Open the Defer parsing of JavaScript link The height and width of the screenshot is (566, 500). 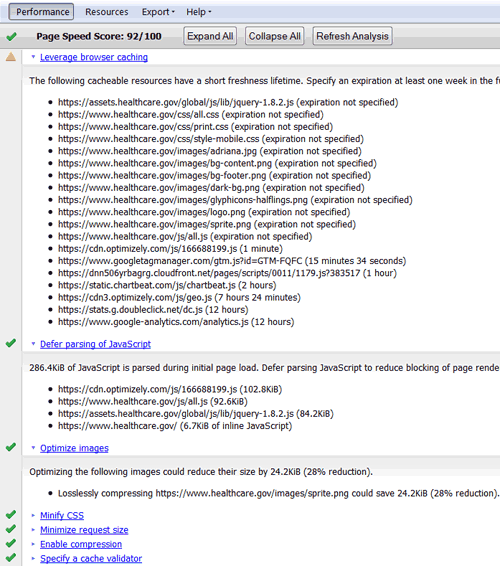pyautogui.click(x=95, y=344)
